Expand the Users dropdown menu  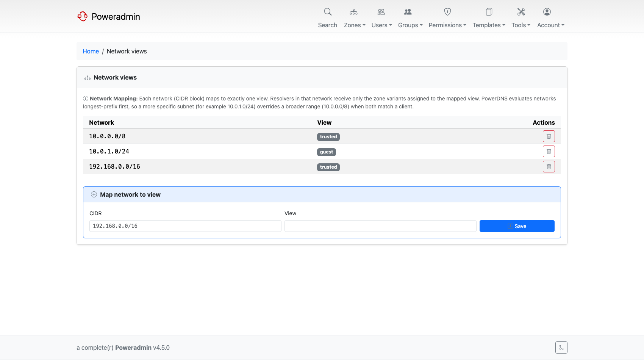381,25
